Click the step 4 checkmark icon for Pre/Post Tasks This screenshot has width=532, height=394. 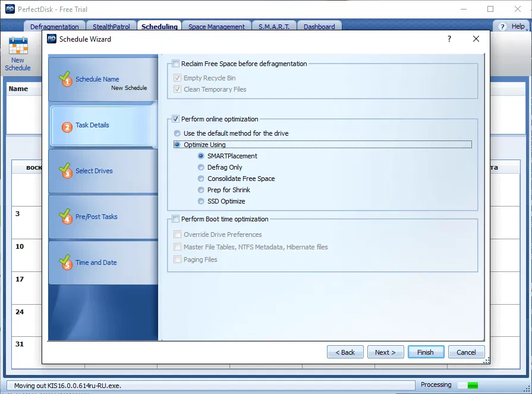(x=65, y=217)
